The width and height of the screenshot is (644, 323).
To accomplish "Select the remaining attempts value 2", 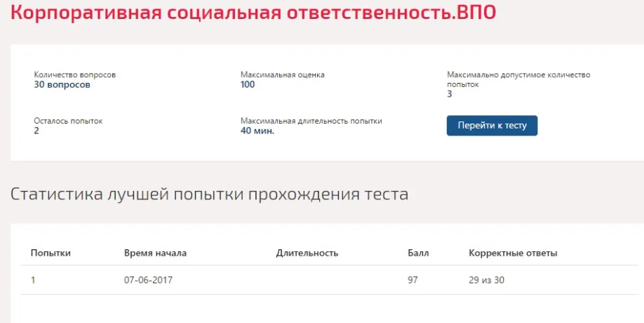I will [x=36, y=131].
